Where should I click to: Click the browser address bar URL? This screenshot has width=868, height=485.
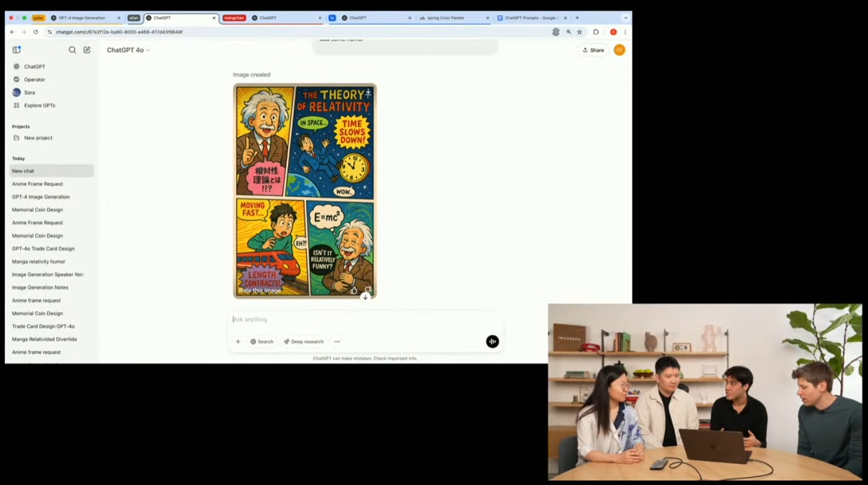[119, 32]
